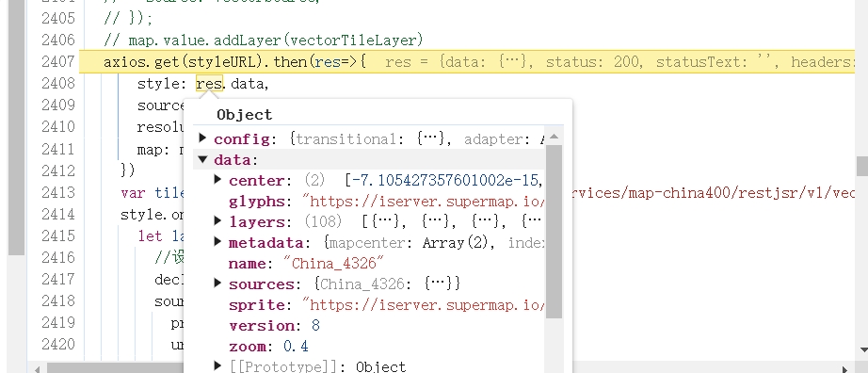The height and width of the screenshot is (373, 868).
Task: Set breakpoint at line 2413
Action: click(x=58, y=192)
